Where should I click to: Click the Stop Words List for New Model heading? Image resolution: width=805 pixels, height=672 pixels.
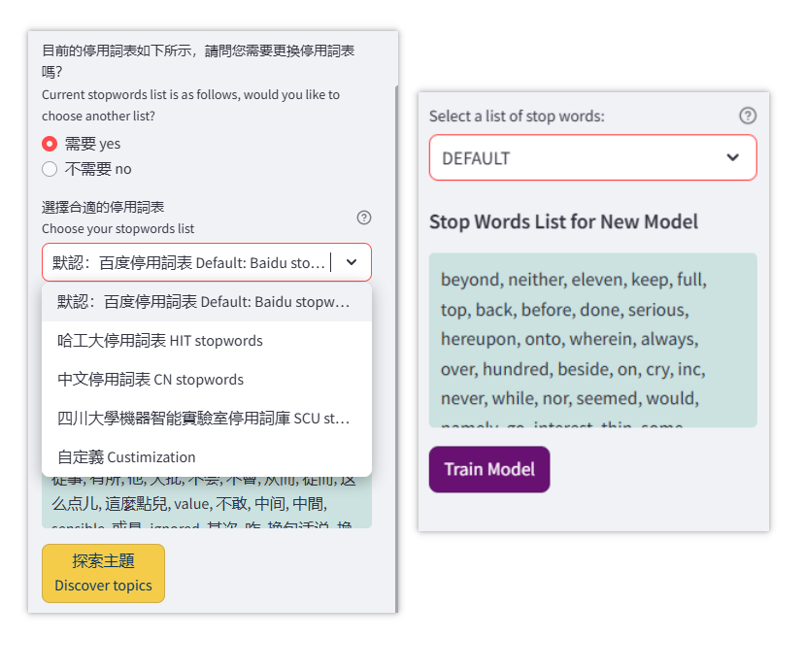[563, 221]
